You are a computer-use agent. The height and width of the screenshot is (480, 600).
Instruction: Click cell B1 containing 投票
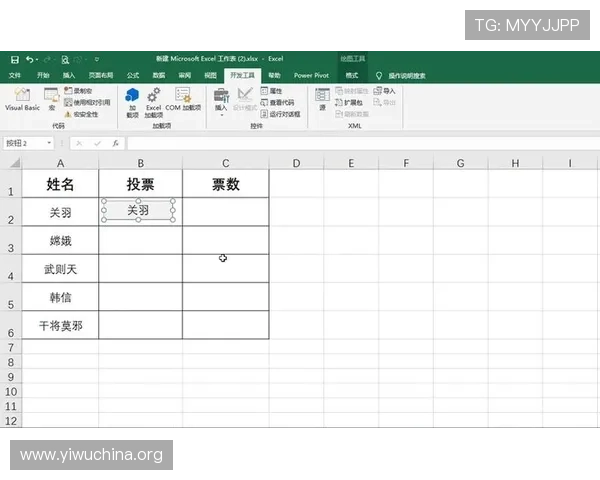tap(141, 184)
